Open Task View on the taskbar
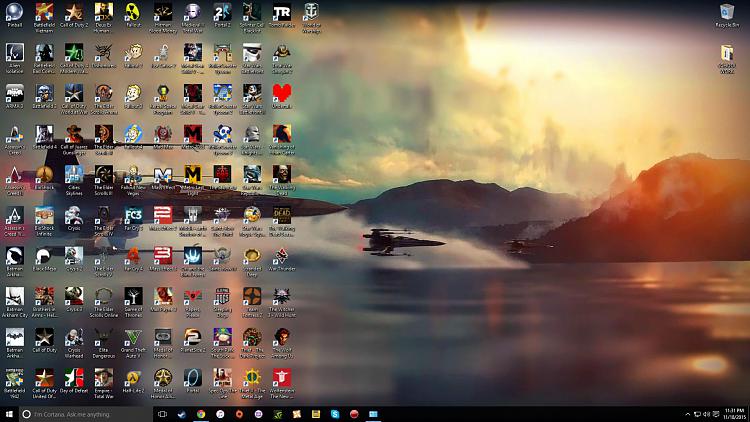750x422 pixels. (162, 414)
